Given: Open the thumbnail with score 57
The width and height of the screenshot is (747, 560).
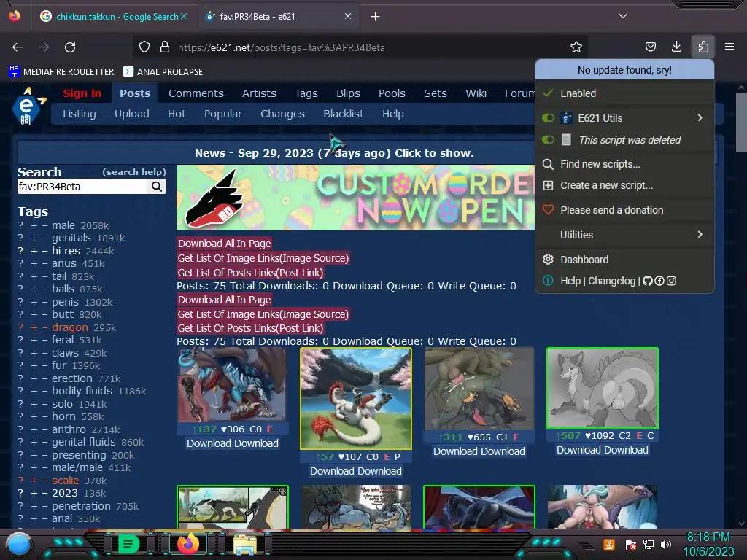Looking at the screenshot, I should coord(356,399).
